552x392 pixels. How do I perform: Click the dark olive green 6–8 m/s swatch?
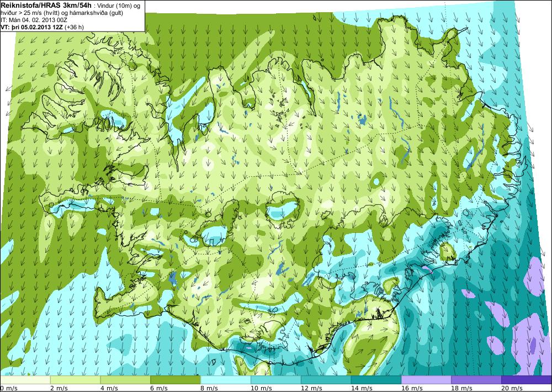click(176, 380)
